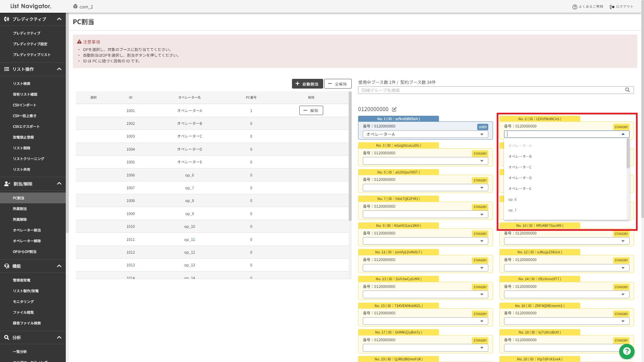Click the 全解除 button
Screen dimensions: 644x362
tap(338, 84)
